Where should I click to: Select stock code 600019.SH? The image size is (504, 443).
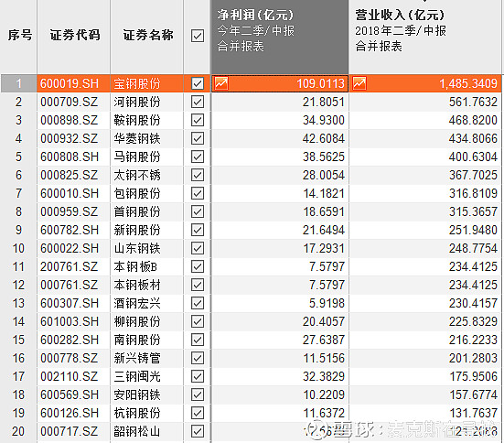click(x=70, y=83)
